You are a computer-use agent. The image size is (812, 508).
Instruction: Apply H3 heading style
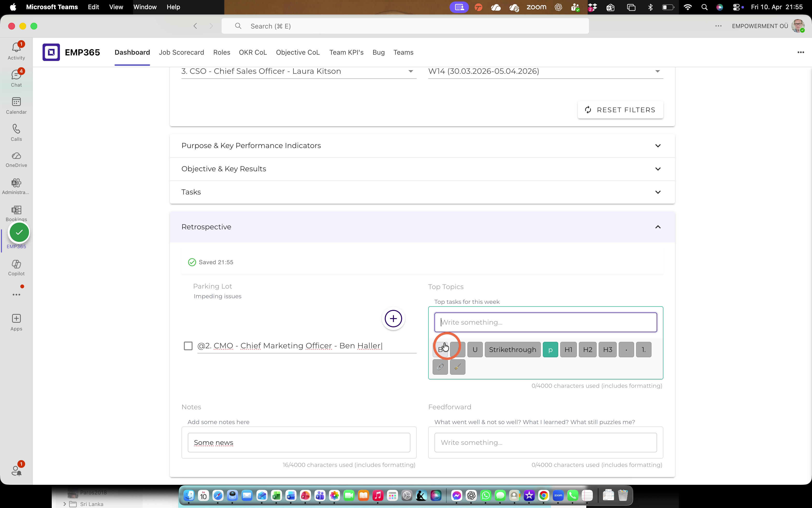608,349
